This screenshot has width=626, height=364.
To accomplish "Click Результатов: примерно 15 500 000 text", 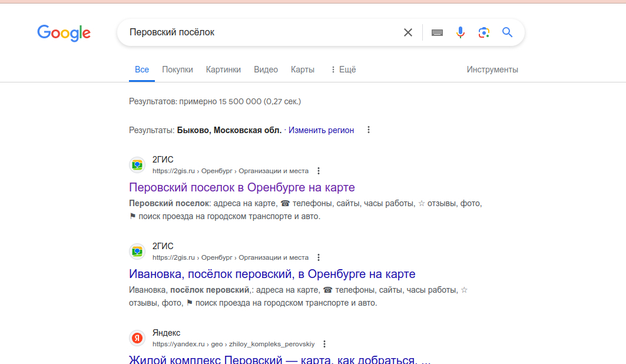I will 215,101.
